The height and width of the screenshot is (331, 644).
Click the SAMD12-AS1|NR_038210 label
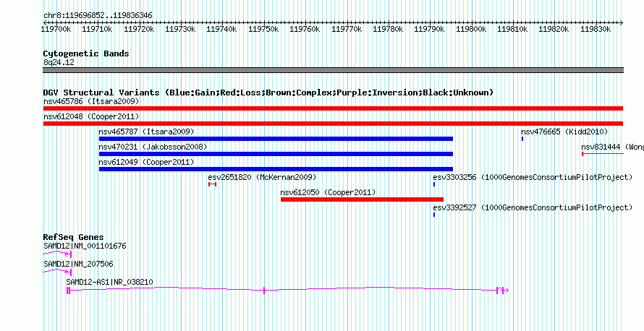click(x=109, y=282)
